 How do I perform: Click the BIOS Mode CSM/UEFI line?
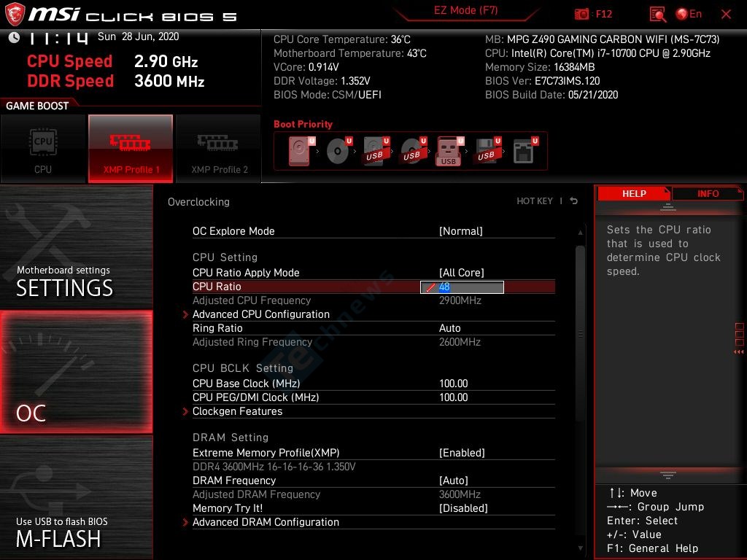click(x=328, y=95)
